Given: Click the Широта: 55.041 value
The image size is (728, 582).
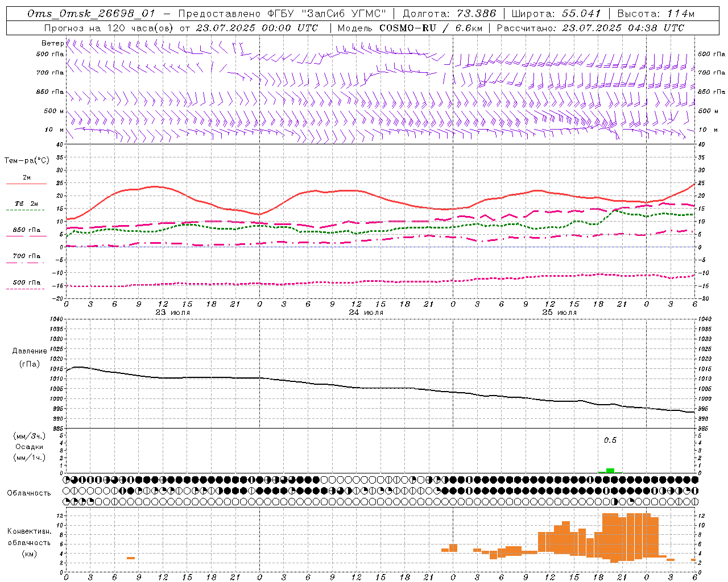Looking at the screenshot, I should pos(556,14).
